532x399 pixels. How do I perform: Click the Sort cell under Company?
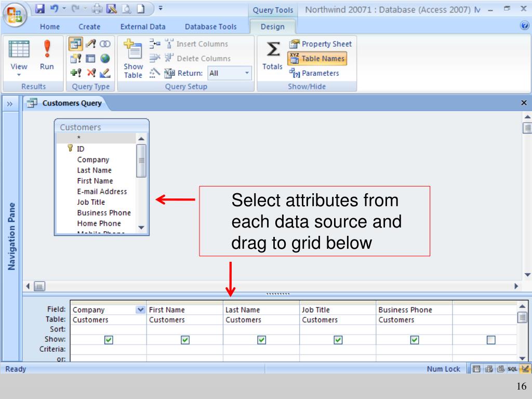109,329
